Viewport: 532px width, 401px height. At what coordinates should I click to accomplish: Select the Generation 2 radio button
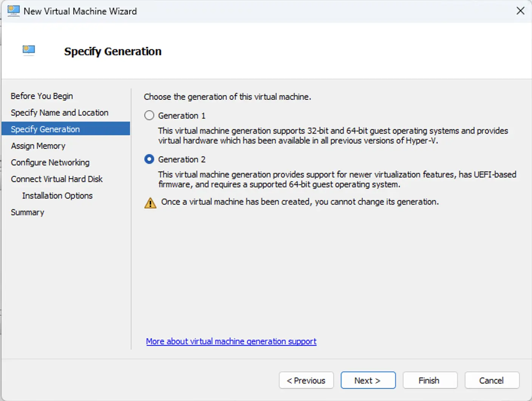point(149,159)
